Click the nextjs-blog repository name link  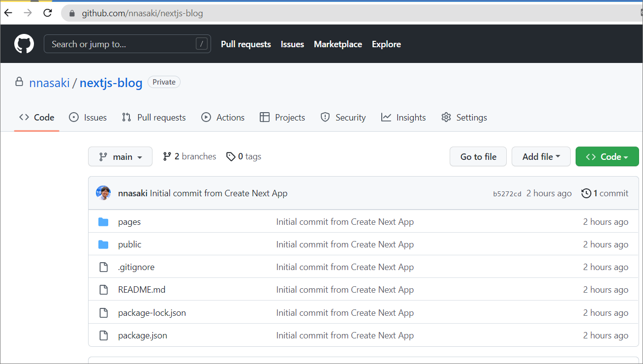(x=111, y=83)
